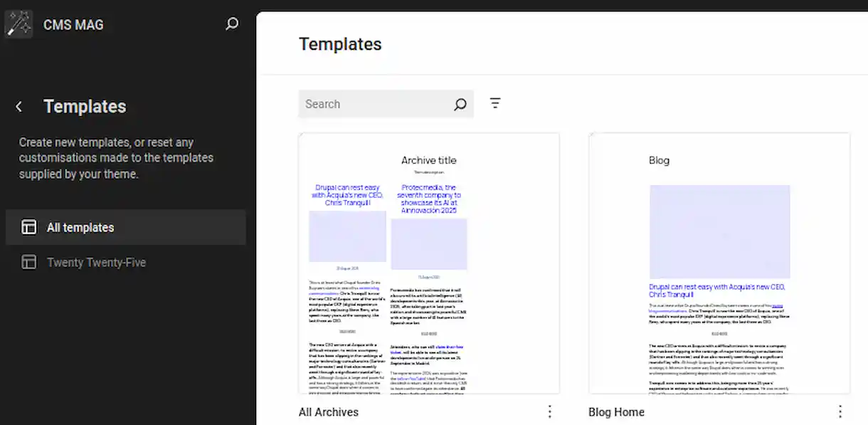Click the layout icon beside Twenty Twenty-Five

click(x=28, y=263)
